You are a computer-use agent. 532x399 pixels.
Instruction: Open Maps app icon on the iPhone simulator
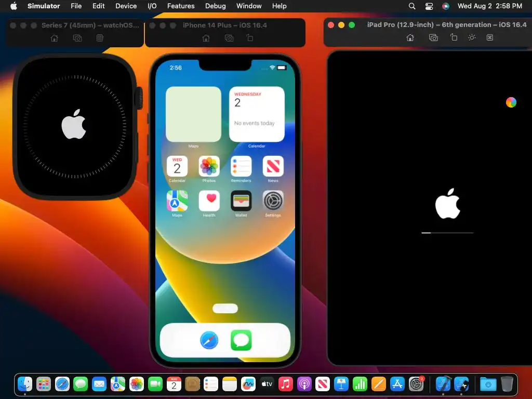point(177,201)
